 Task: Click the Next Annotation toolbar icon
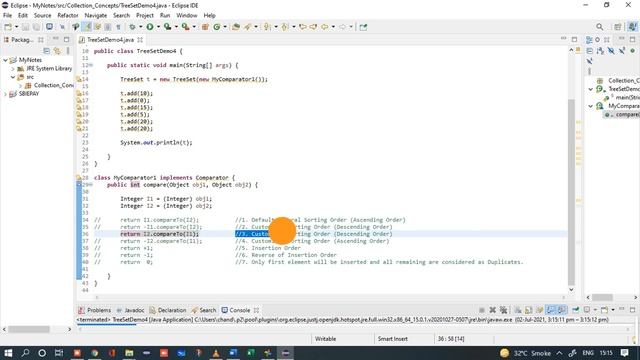(267, 27)
